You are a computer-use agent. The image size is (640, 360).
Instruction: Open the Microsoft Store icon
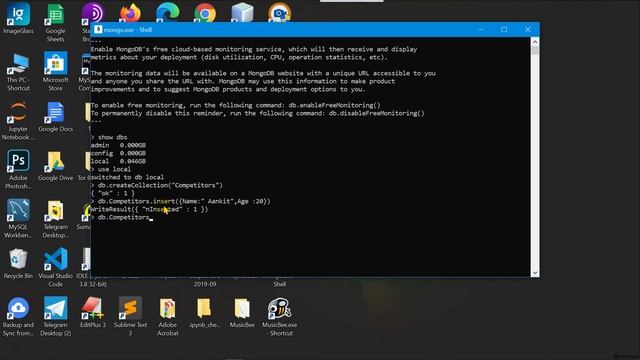click(56, 72)
